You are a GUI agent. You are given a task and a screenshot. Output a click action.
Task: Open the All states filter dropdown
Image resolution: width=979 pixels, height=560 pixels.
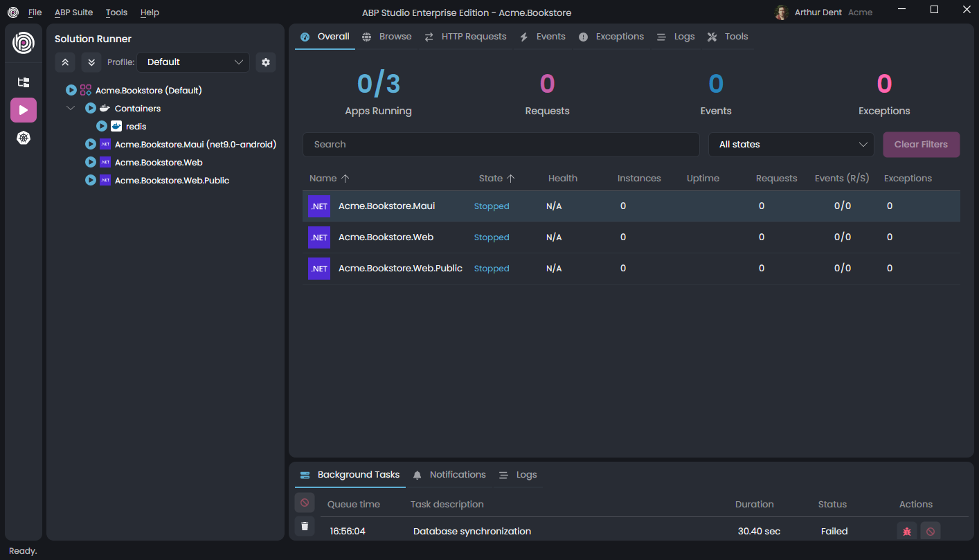(x=791, y=144)
